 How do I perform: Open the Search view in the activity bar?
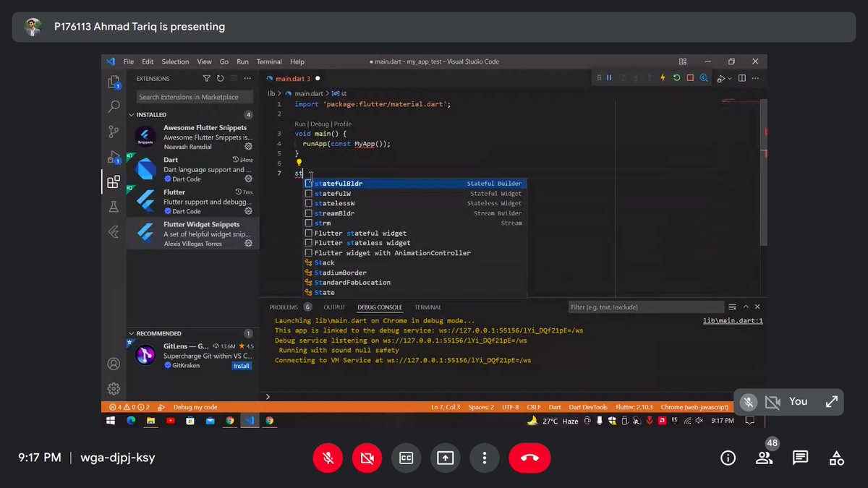pos(114,107)
